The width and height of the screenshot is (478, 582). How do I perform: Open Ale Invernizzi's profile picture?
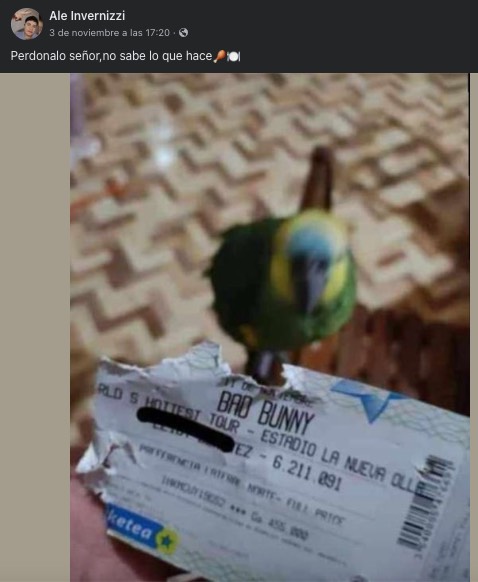pos(26,24)
